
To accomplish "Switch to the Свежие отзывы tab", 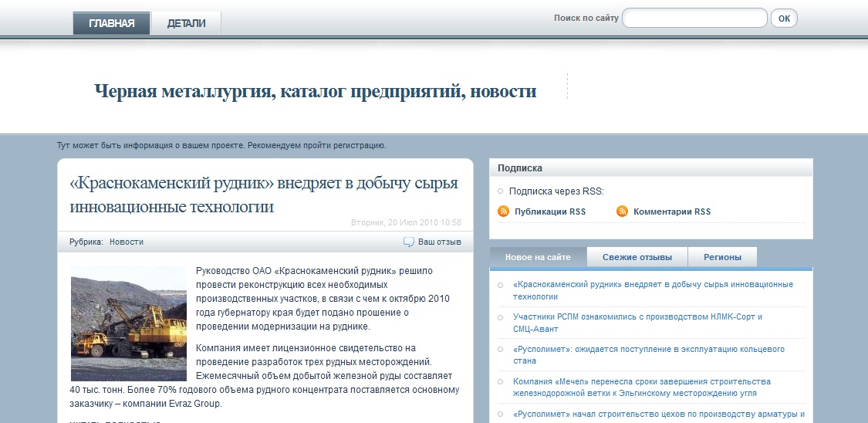I will [x=637, y=257].
